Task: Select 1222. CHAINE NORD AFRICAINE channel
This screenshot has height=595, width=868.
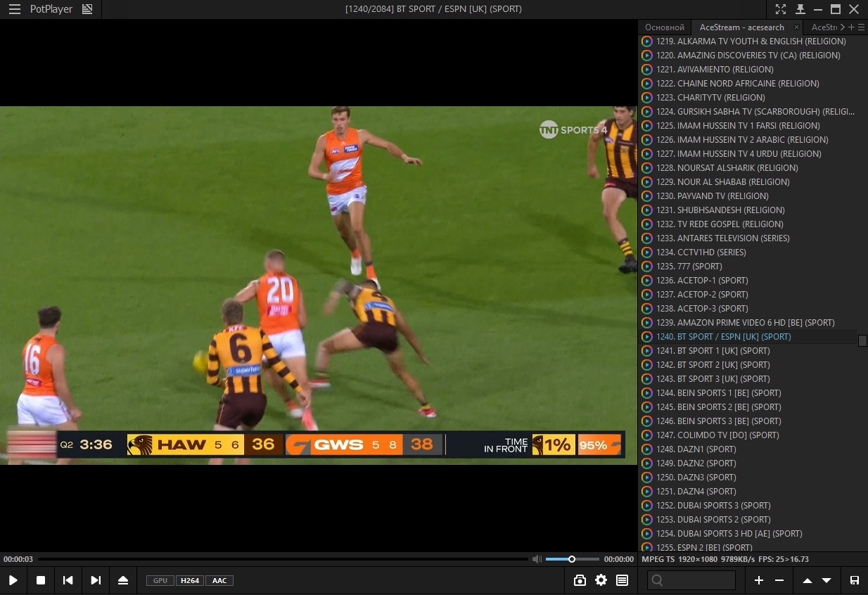Action: 748,84
